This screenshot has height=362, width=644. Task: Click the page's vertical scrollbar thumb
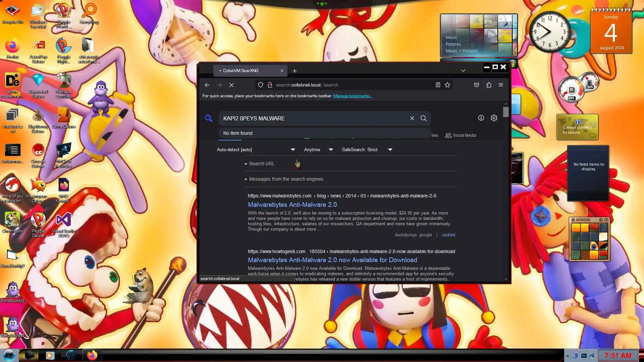pyautogui.click(x=506, y=112)
